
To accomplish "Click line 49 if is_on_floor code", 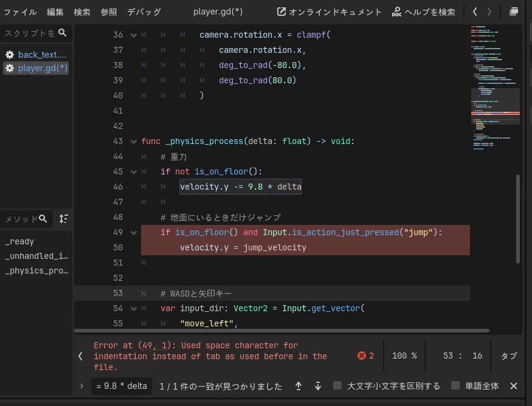I will (x=302, y=233).
